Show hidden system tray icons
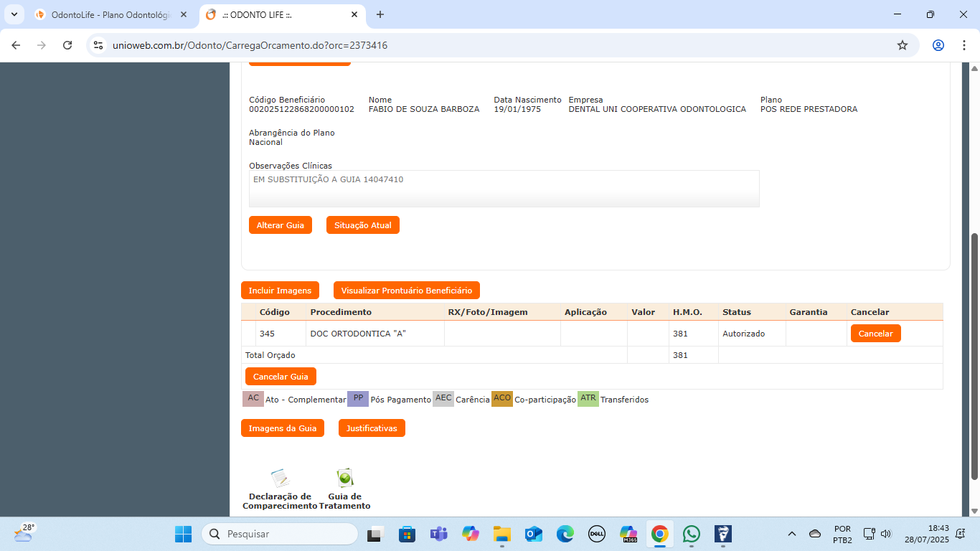Screen dimensions: 980x551 click(792, 534)
